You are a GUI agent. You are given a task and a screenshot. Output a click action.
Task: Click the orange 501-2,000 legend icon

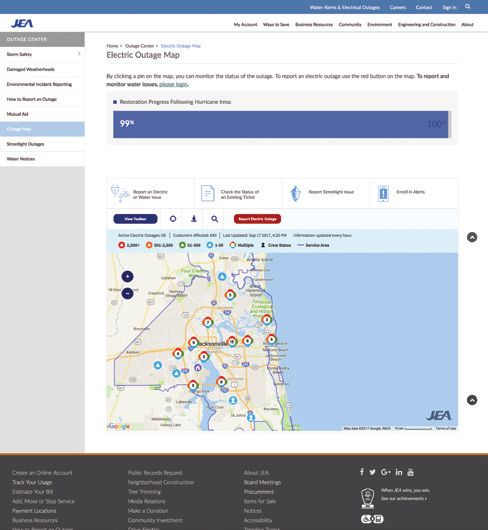coord(149,245)
